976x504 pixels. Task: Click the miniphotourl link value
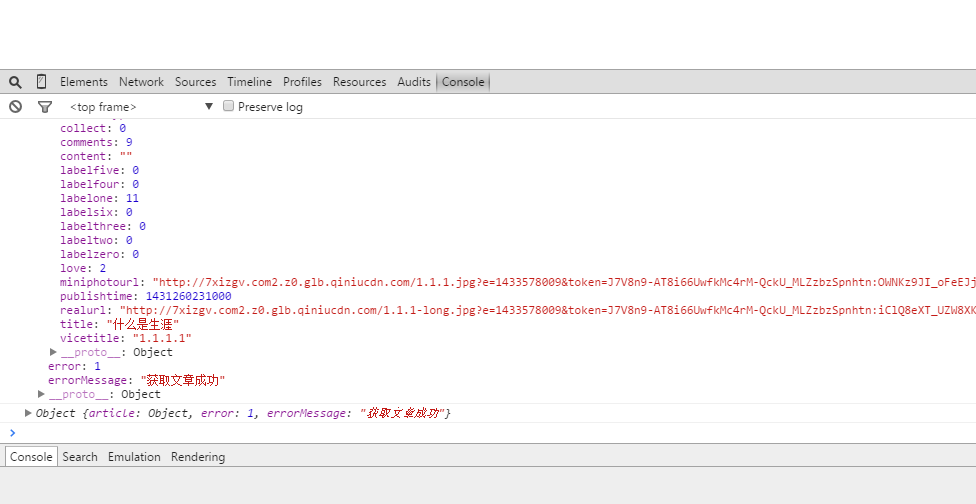click(564, 282)
